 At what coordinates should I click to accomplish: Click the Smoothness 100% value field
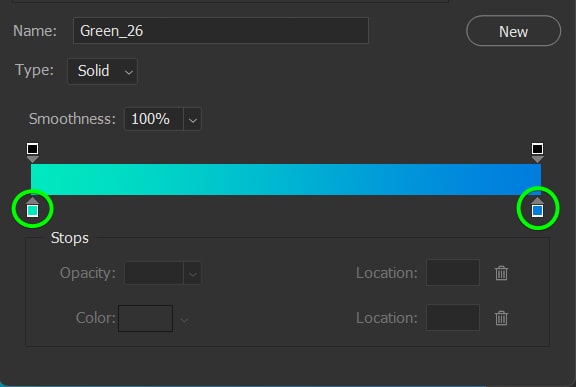[154, 119]
